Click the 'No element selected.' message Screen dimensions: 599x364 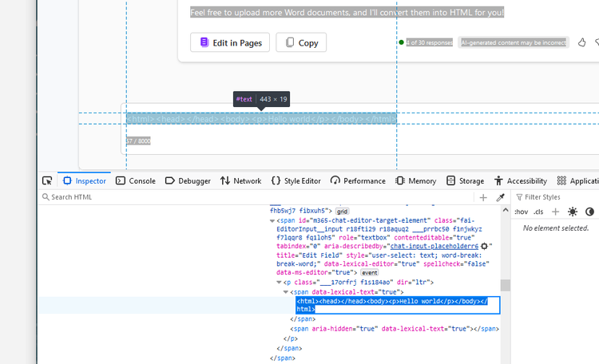(x=556, y=228)
